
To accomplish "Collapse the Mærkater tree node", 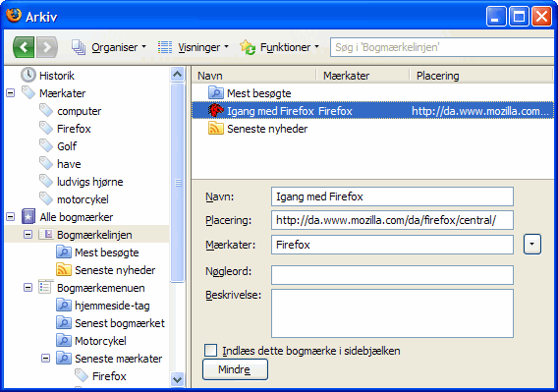I will pos(11,93).
